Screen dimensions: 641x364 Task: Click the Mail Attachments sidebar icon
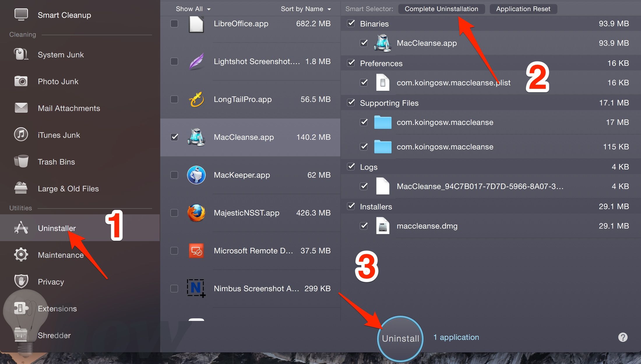tap(21, 107)
